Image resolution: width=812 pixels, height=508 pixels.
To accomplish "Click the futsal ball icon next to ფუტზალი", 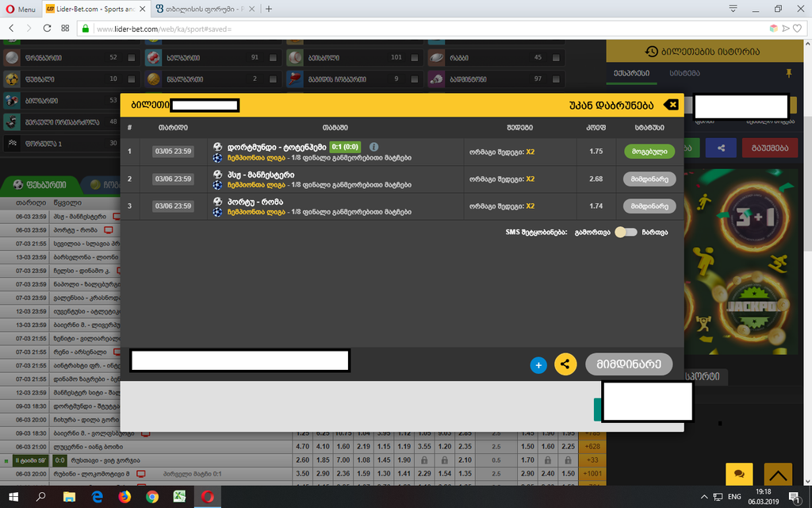I will 12,79.
